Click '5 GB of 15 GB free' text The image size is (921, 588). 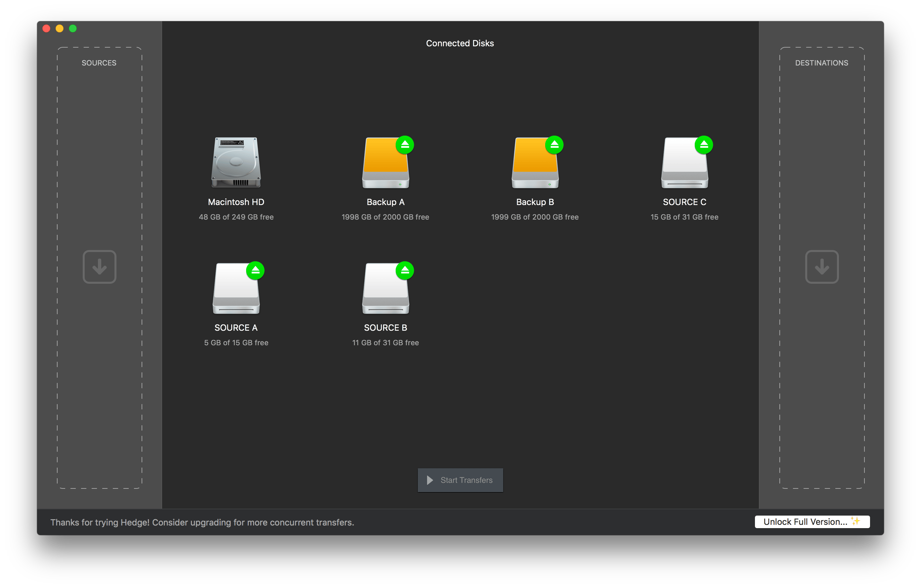236,343
